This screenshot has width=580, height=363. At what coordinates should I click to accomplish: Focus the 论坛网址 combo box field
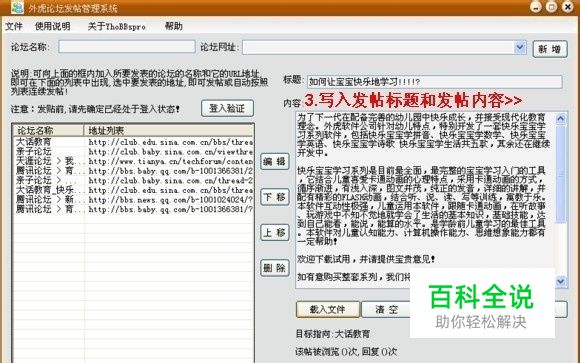[x=378, y=47]
